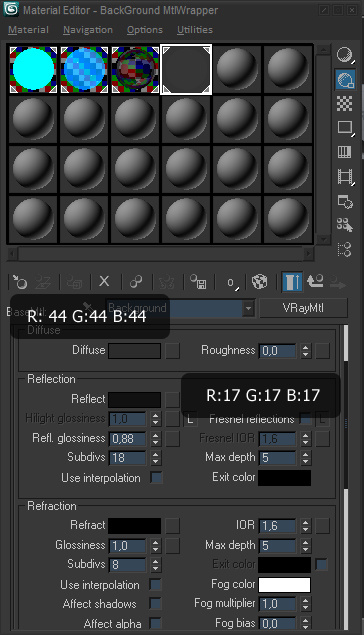
Task: Click the Refract color swatch
Action: point(134,526)
